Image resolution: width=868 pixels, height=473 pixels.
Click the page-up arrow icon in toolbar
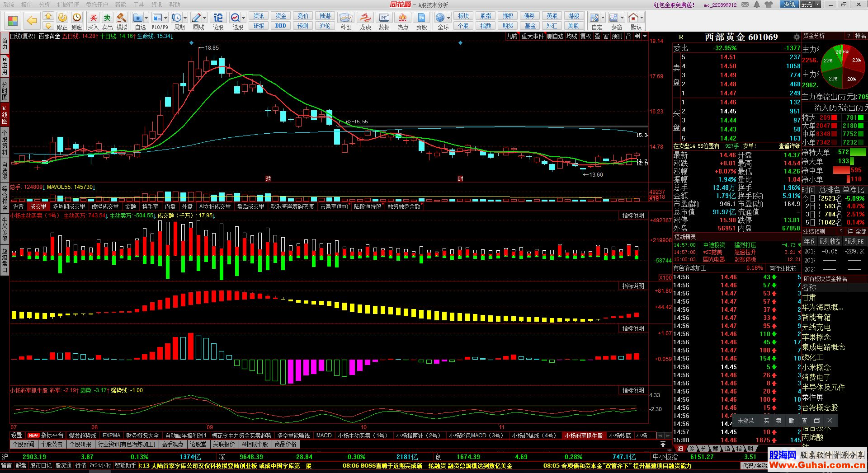[x=48, y=16]
